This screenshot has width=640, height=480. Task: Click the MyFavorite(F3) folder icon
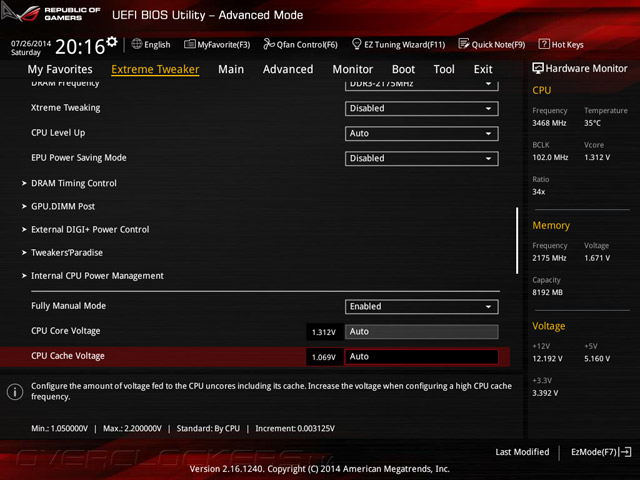[189, 44]
